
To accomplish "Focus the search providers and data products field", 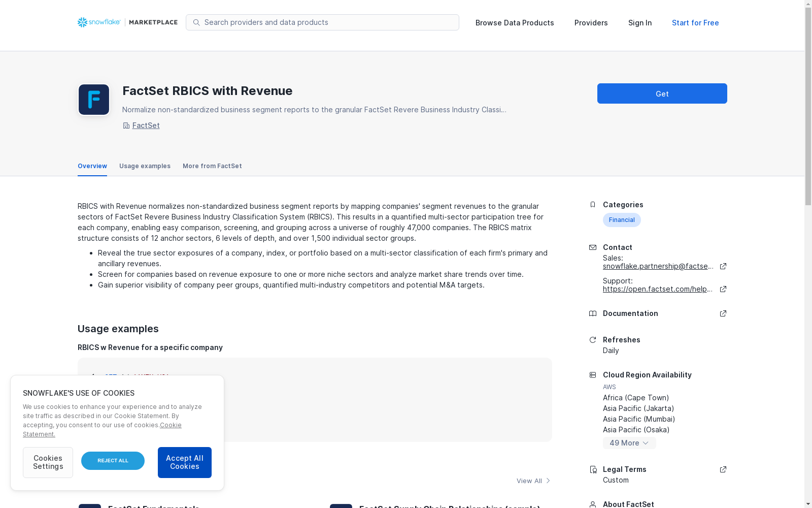I will click(x=322, y=22).
